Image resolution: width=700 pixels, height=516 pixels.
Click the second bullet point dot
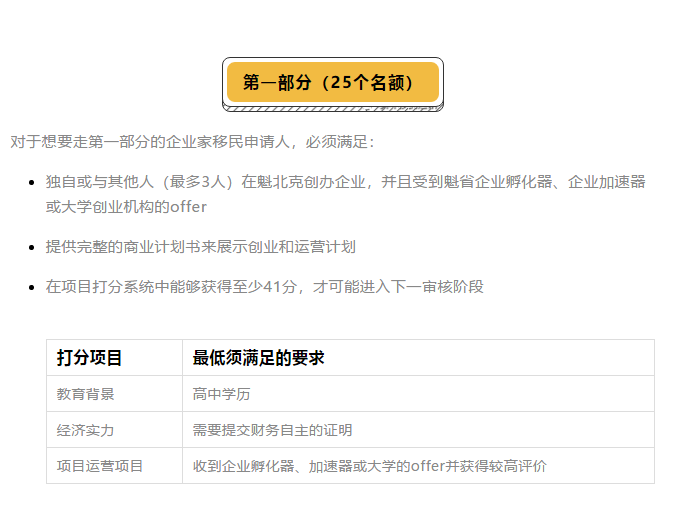coord(31,247)
